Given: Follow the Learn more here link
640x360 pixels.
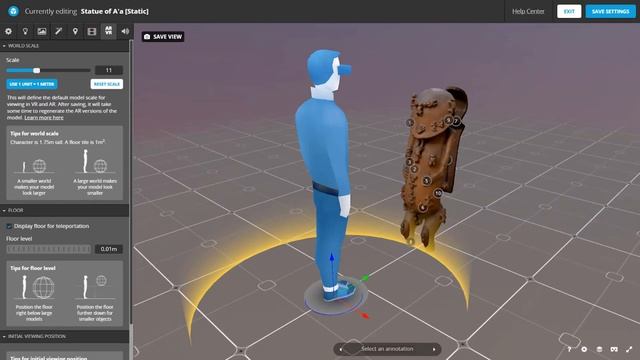Looking at the screenshot, I should [44, 118].
